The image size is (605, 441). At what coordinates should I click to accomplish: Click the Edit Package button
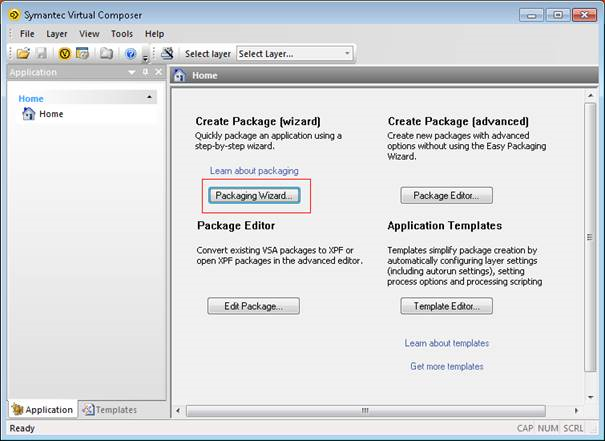point(253,306)
